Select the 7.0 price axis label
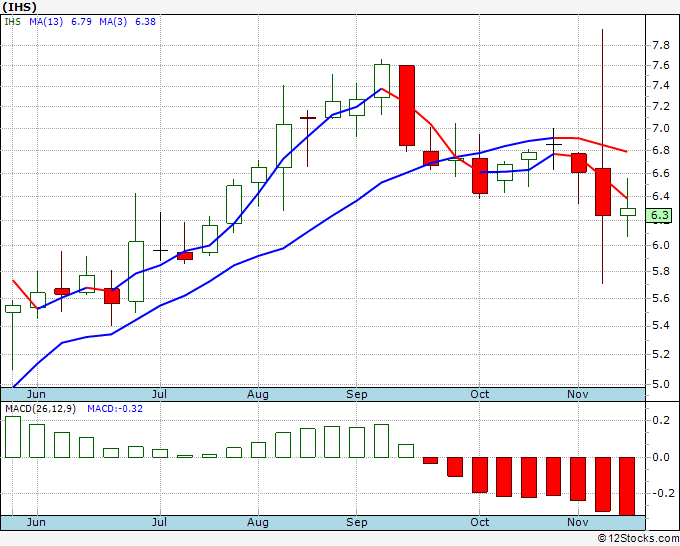The width and height of the screenshot is (680, 546). 660,128
